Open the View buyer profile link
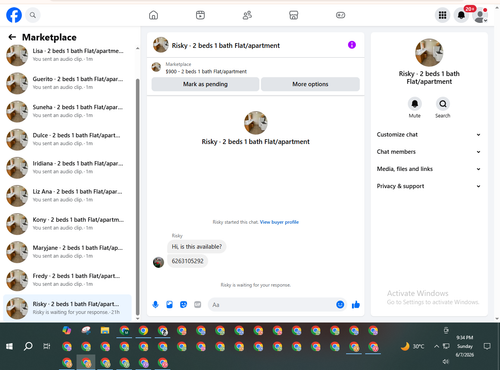This screenshot has width=500, height=370. (x=279, y=222)
